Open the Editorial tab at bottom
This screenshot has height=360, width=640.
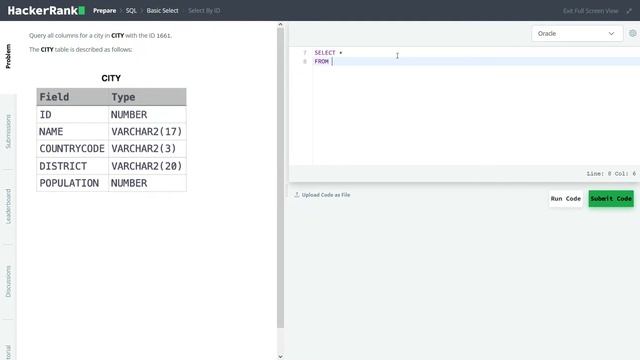[8, 352]
